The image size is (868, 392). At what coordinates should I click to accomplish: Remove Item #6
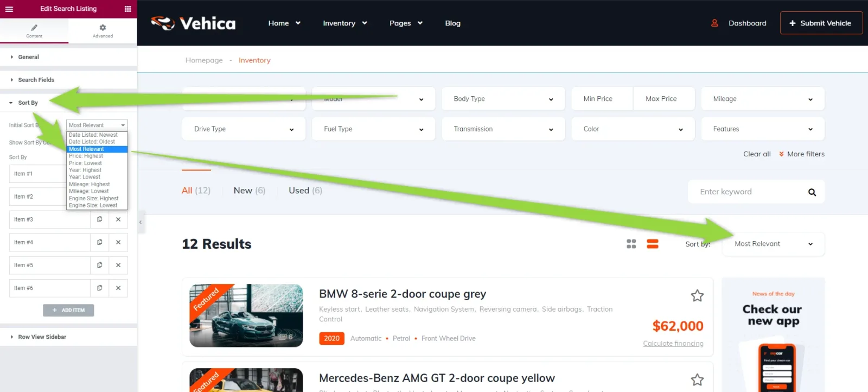coord(118,288)
